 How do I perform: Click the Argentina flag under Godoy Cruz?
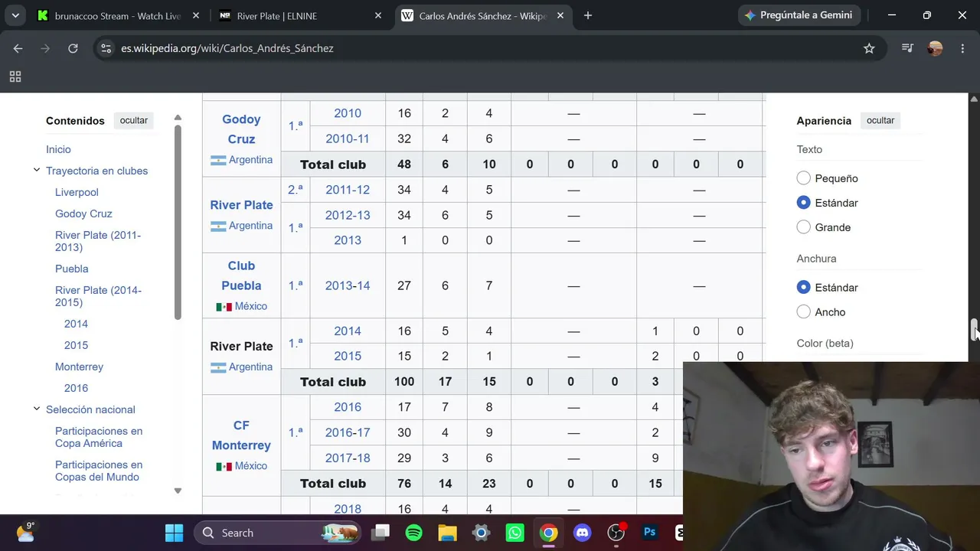click(x=218, y=161)
